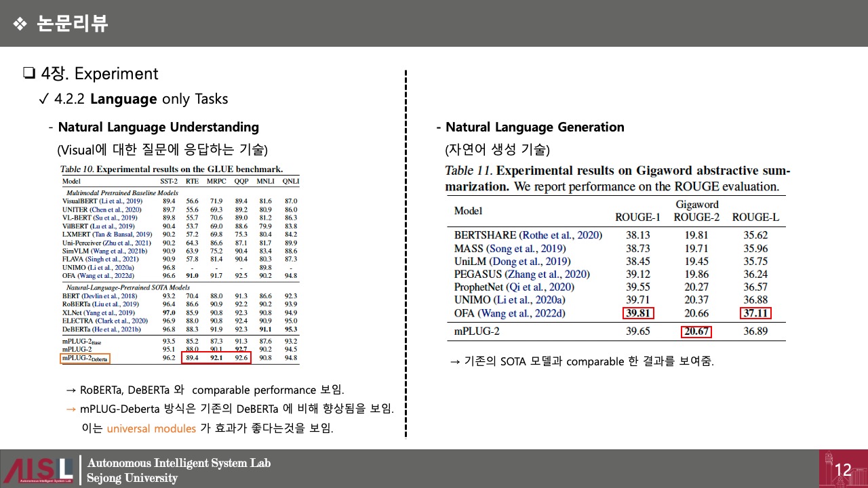Screen dimensions: 868x488
Task: Click the XLNet (Yang et al., 2019) row
Action: [180, 313]
